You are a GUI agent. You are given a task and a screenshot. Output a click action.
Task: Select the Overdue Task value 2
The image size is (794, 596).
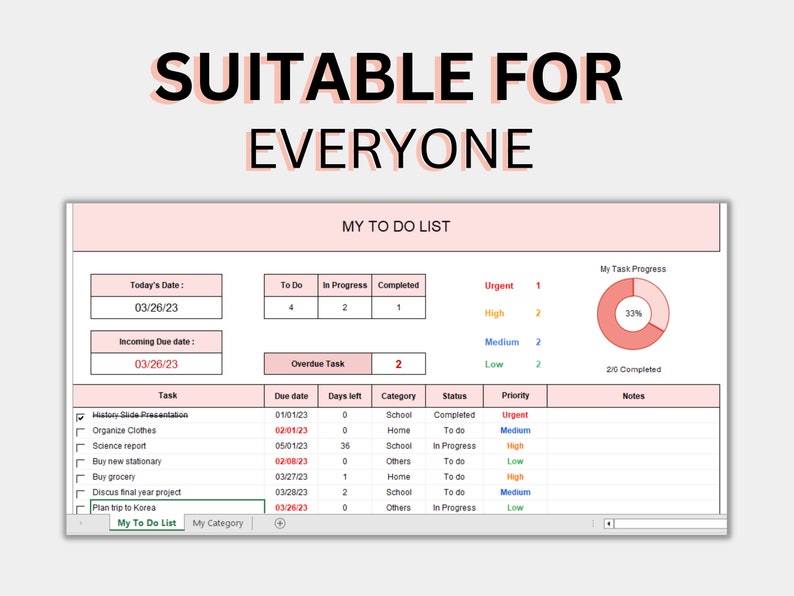coord(399,364)
